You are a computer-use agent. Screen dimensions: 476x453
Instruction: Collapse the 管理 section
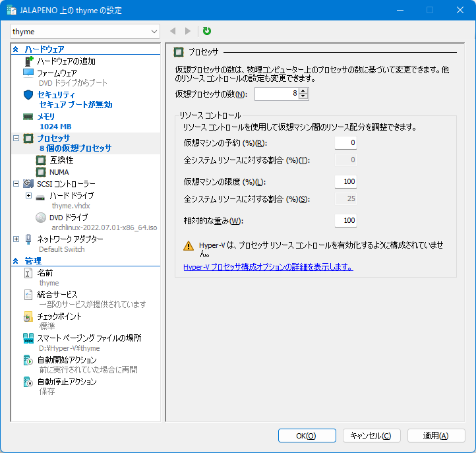tap(15, 261)
